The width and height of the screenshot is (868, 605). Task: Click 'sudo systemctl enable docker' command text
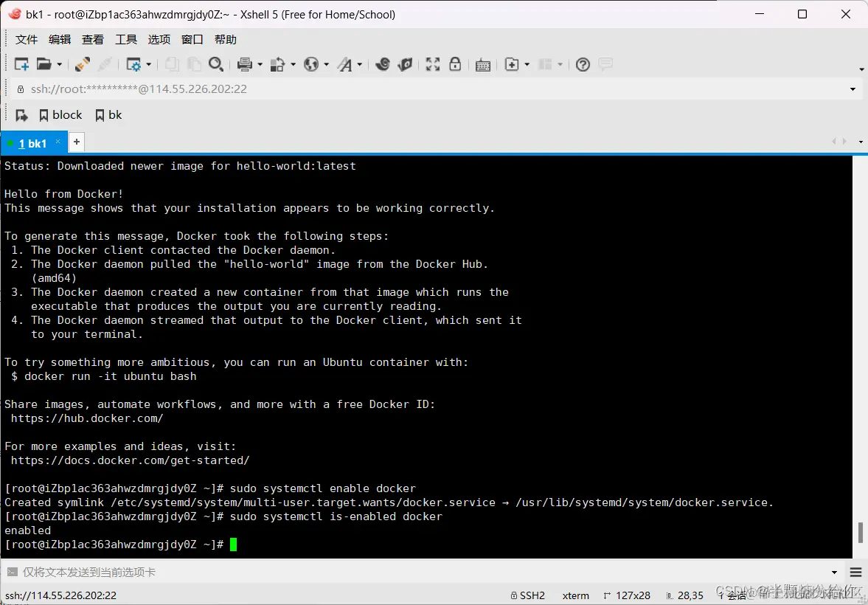click(323, 488)
